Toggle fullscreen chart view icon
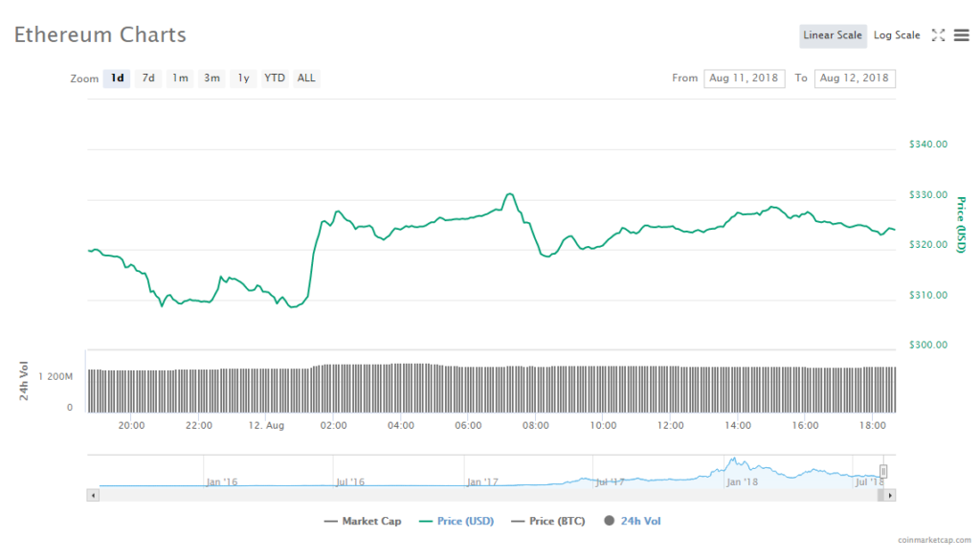This screenshot has width=980, height=559. (938, 35)
